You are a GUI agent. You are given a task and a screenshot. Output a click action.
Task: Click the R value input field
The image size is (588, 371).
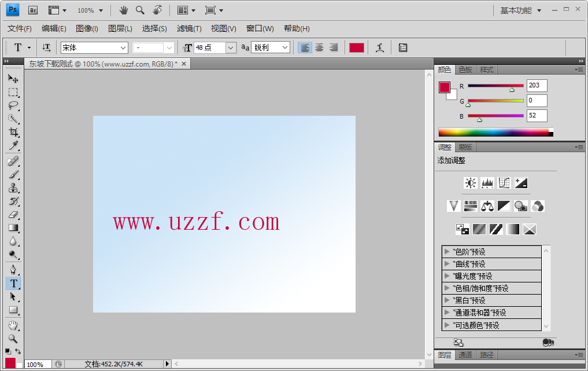tap(537, 86)
